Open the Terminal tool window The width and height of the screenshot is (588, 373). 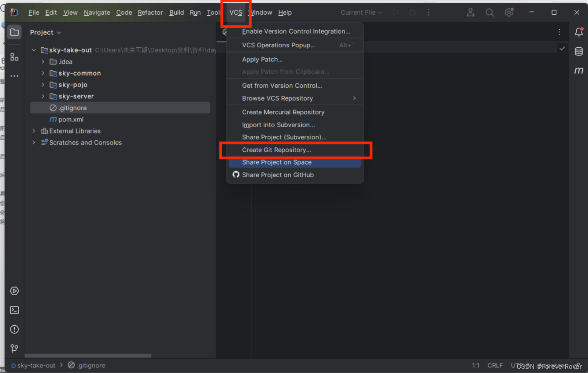point(14,310)
